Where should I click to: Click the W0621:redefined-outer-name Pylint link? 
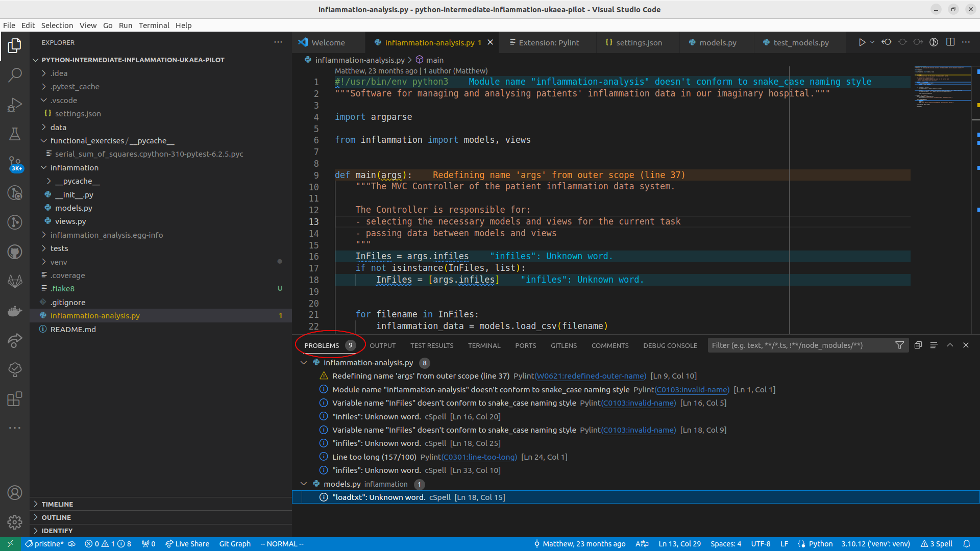[x=590, y=376]
